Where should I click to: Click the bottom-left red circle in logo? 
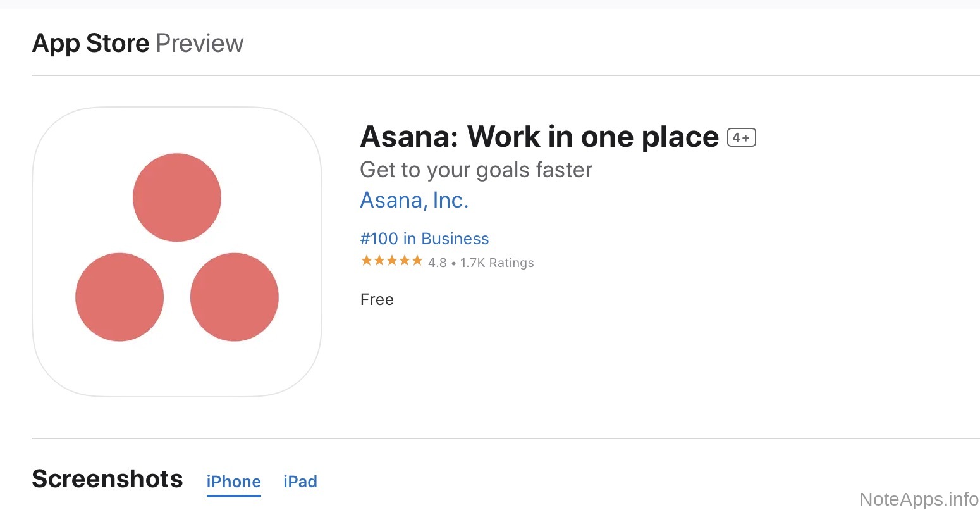point(119,297)
